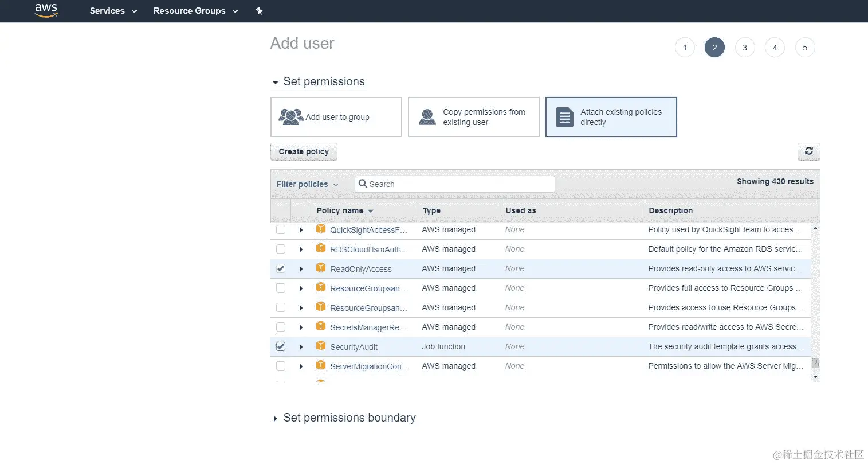868x464 pixels.
Task: Click the policy list scrollbar thumb
Action: pyautogui.click(x=815, y=362)
